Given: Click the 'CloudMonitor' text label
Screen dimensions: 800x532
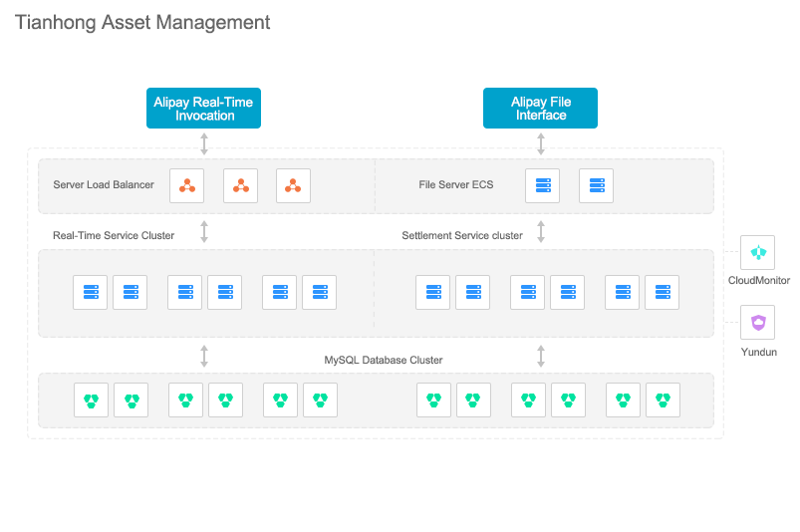Looking at the screenshot, I should [759, 280].
